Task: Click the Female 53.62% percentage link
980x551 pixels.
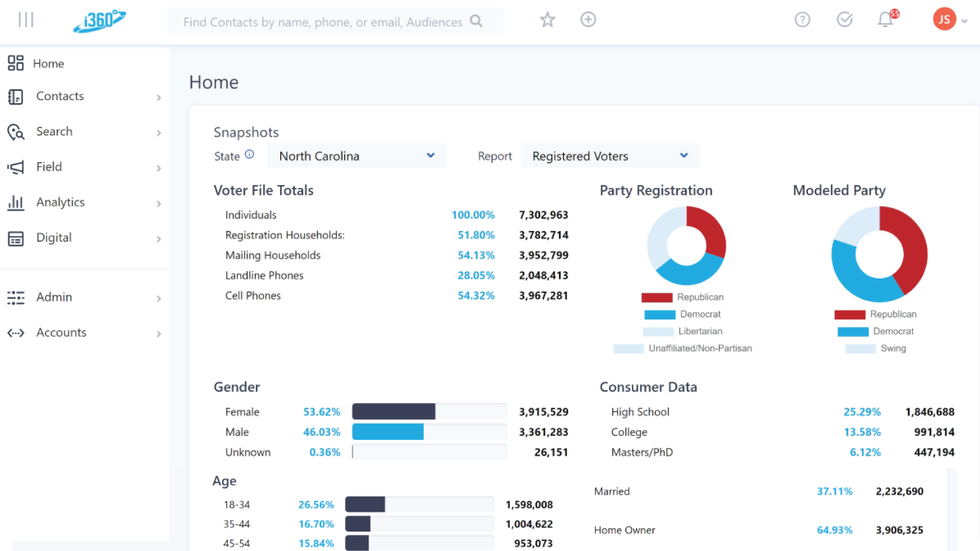Action: click(x=322, y=412)
